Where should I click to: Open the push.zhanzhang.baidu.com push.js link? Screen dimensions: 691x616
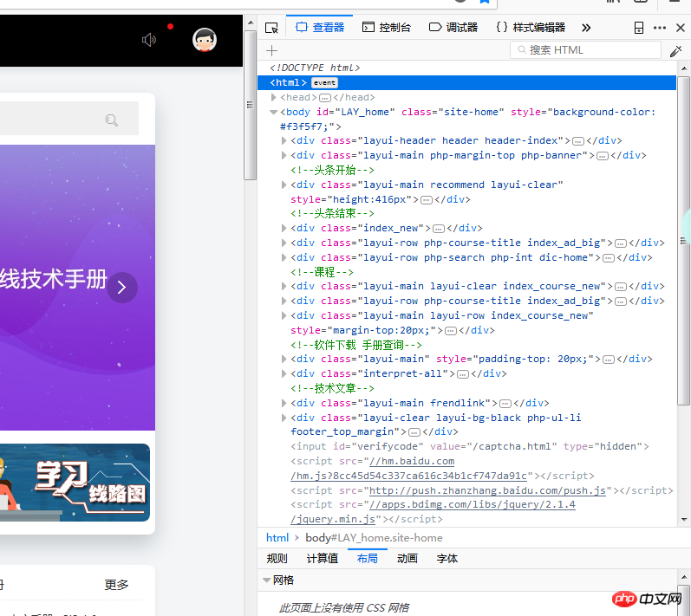(x=487, y=490)
